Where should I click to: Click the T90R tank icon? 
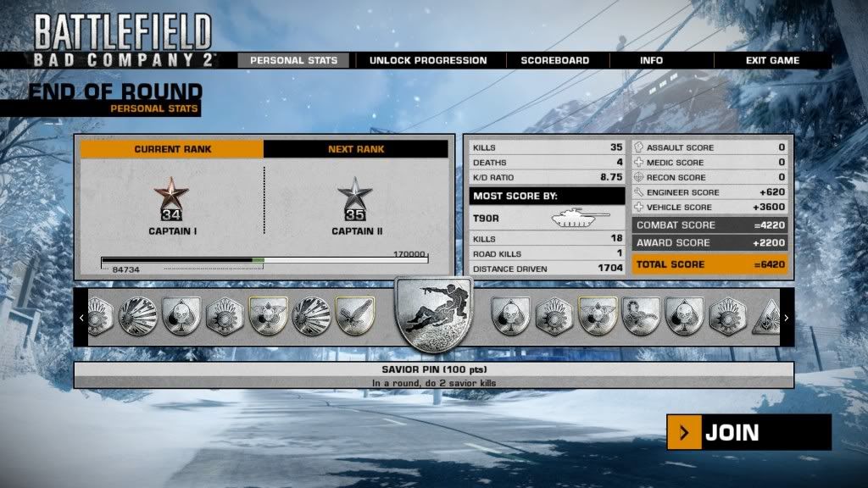(574, 219)
